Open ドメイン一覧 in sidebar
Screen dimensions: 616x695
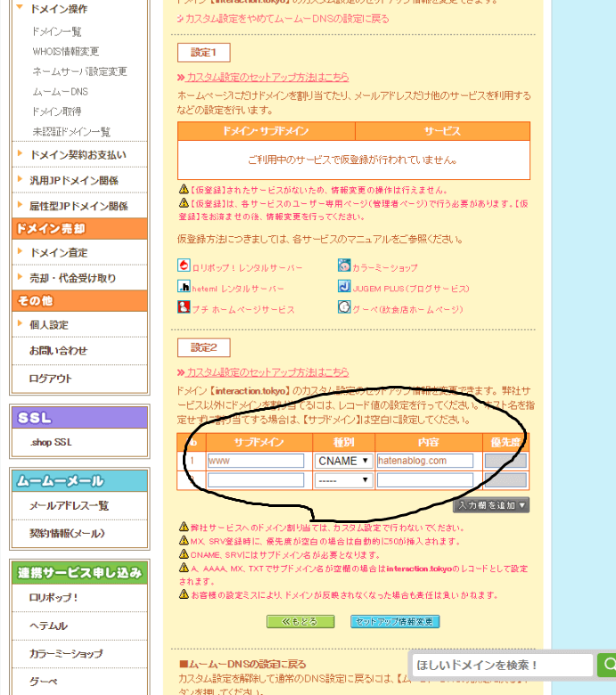(x=56, y=31)
